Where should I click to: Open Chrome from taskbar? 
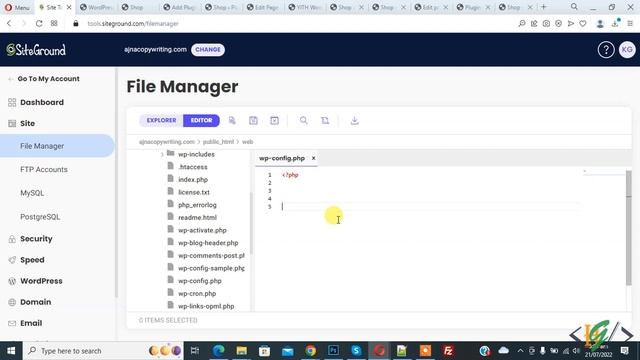point(311,351)
